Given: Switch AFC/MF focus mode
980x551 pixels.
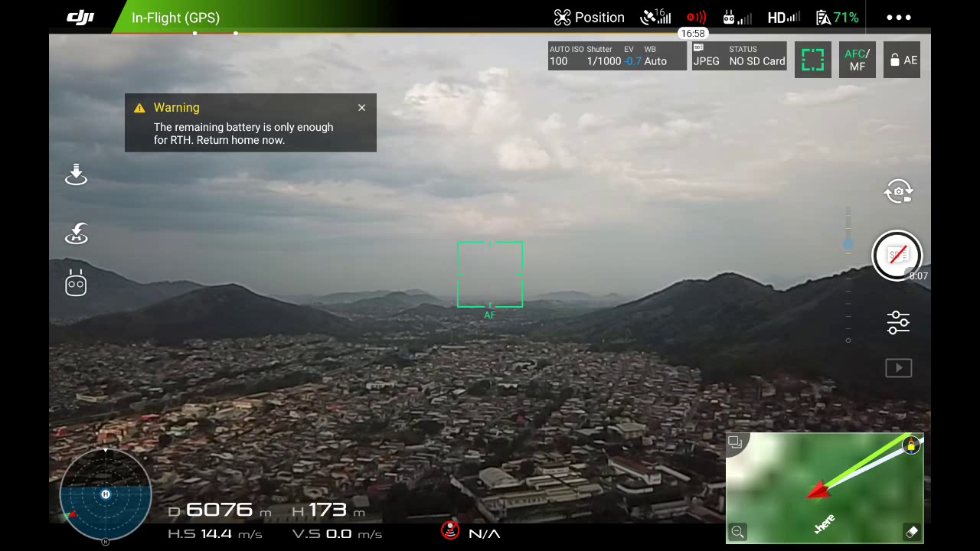Looking at the screenshot, I should tap(857, 60).
